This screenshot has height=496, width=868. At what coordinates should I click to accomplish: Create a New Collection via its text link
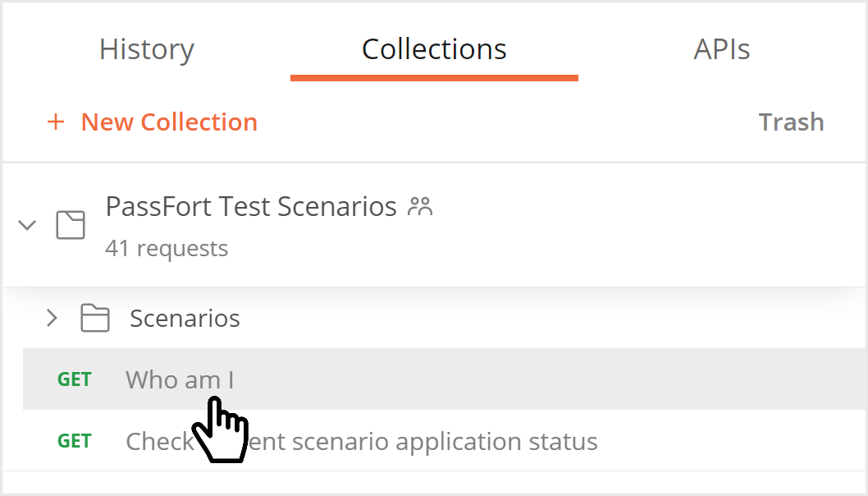pyautogui.click(x=169, y=122)
